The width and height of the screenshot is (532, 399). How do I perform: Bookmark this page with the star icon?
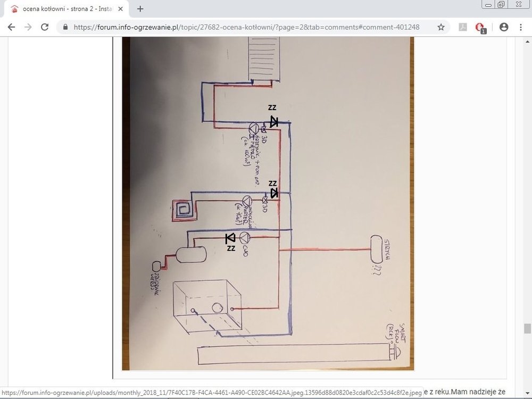(441, 27)
